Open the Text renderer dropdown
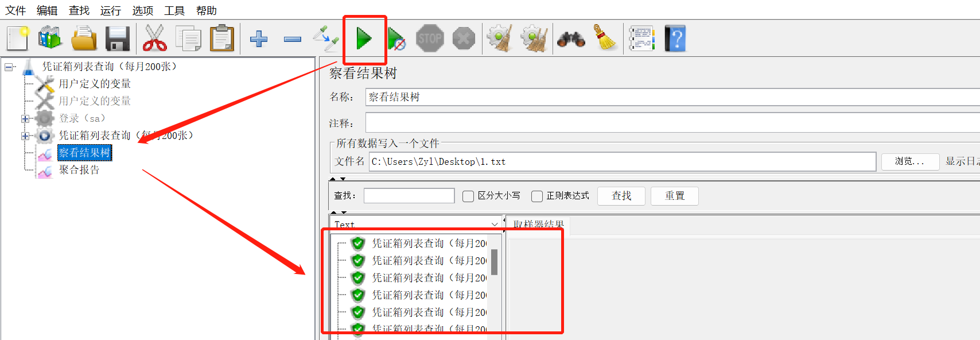 (x=495, y=225)
